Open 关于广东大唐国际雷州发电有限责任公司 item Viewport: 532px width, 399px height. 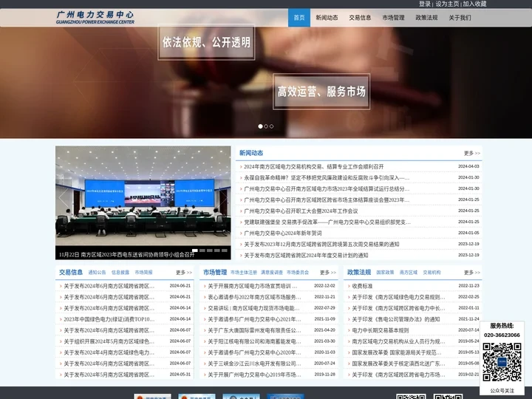(254, 330)
